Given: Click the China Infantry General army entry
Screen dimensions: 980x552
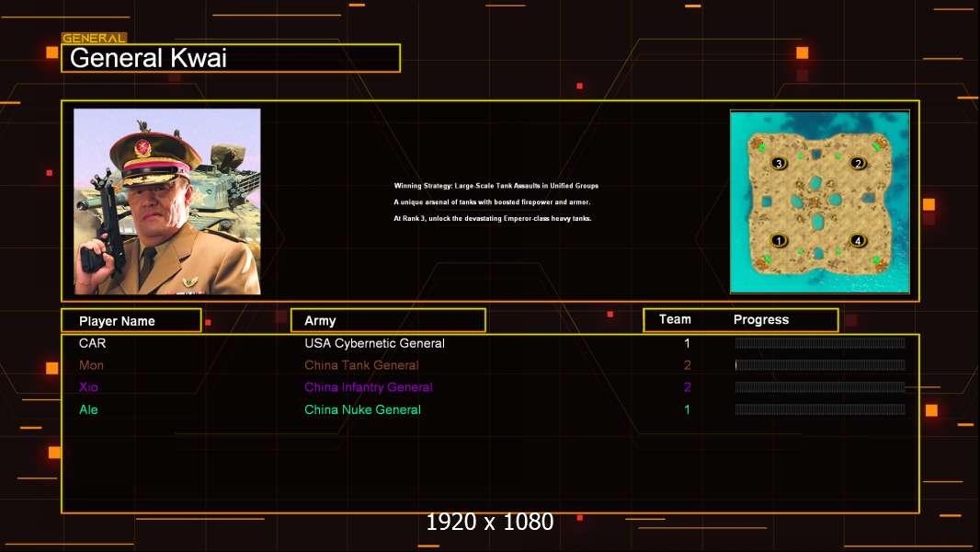Looking at the screenshot, I should (368, 387).
